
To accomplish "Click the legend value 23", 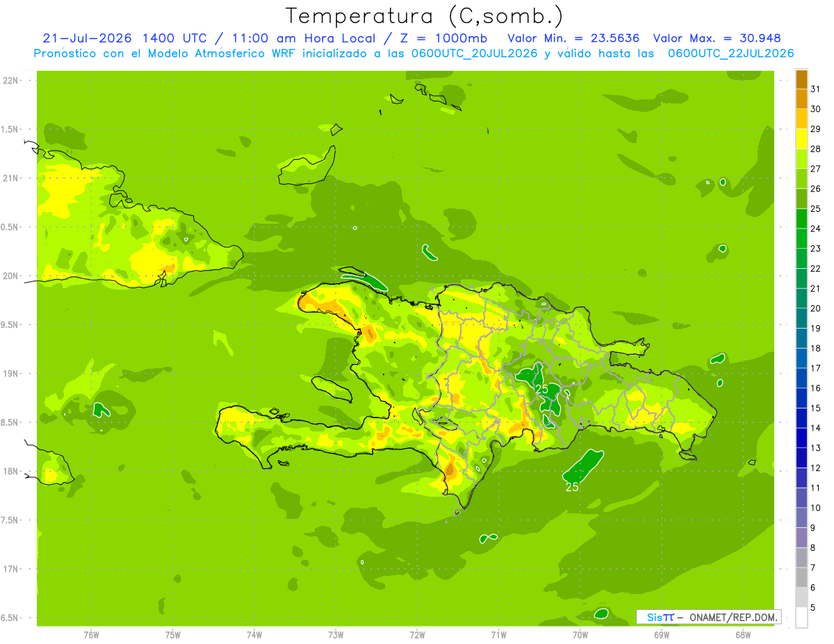I will tap(815, 248).
